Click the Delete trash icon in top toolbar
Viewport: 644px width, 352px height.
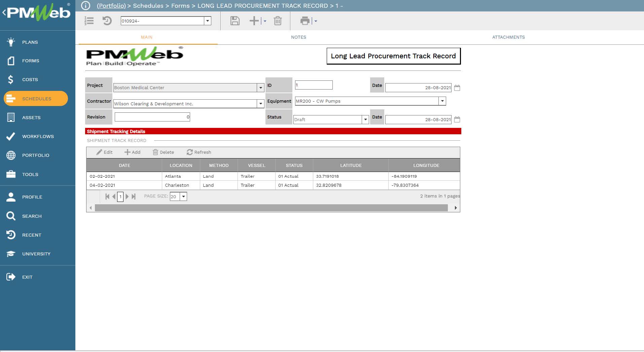tap(278, 21)
